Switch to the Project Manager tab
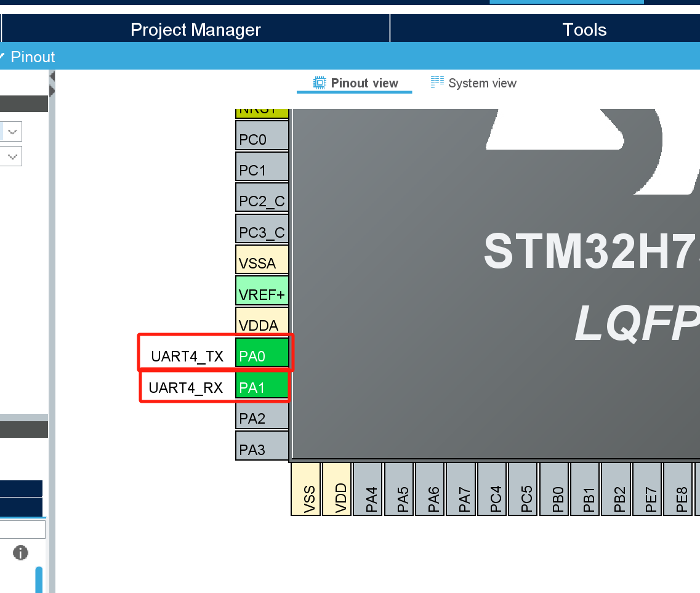This screenshot has height=593, width=700. point(195,29)
